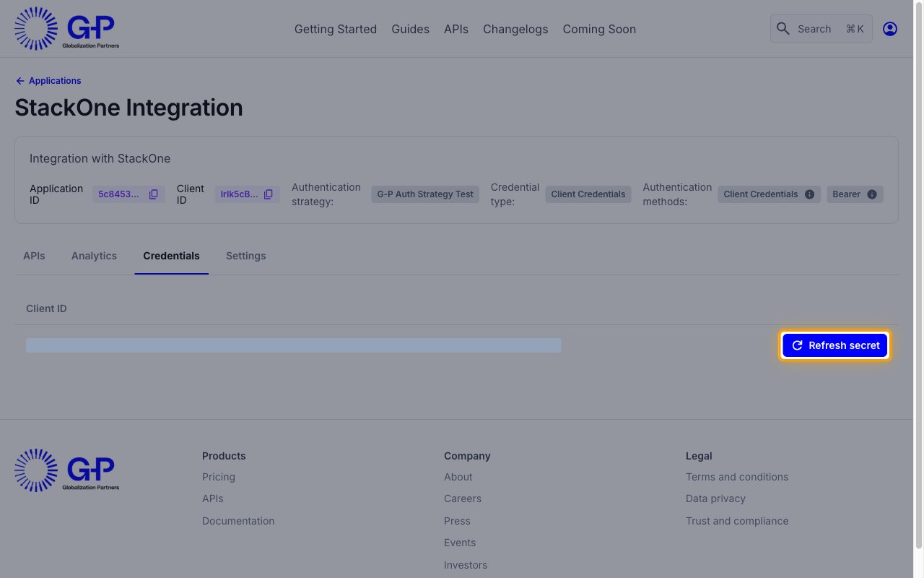Image resolution: width=924 pixels, height=578 pixels.
Task: Click the Search field in the header
Action: point(821,29)
